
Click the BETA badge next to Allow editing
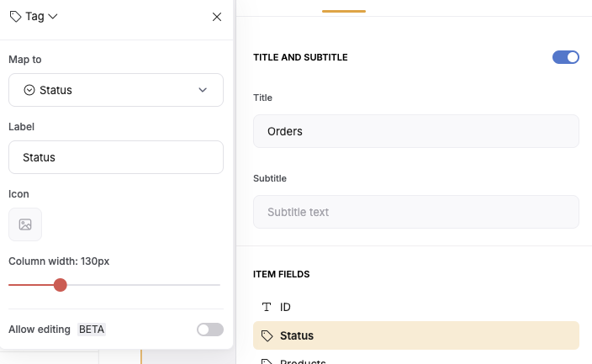click(x=92, y=330)
